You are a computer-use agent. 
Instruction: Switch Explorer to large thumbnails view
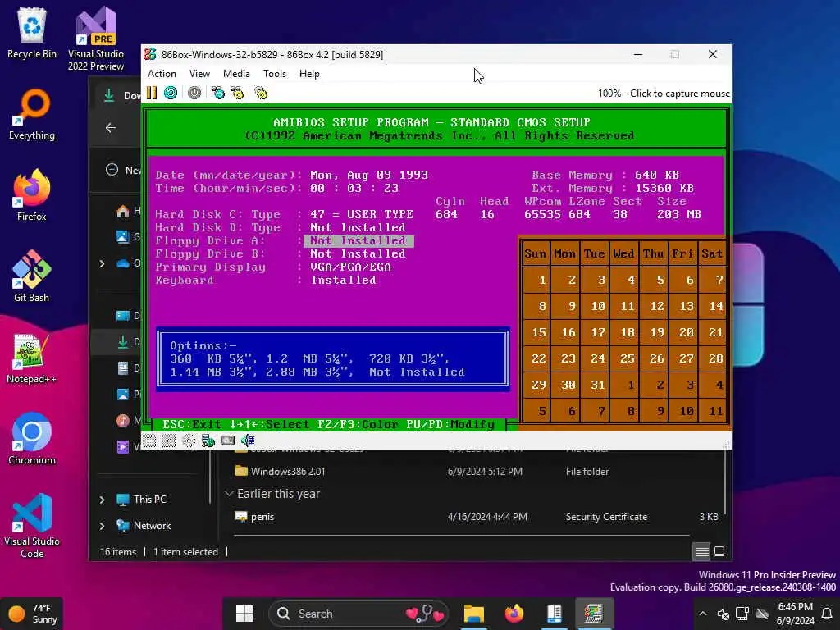coord(719,551)
